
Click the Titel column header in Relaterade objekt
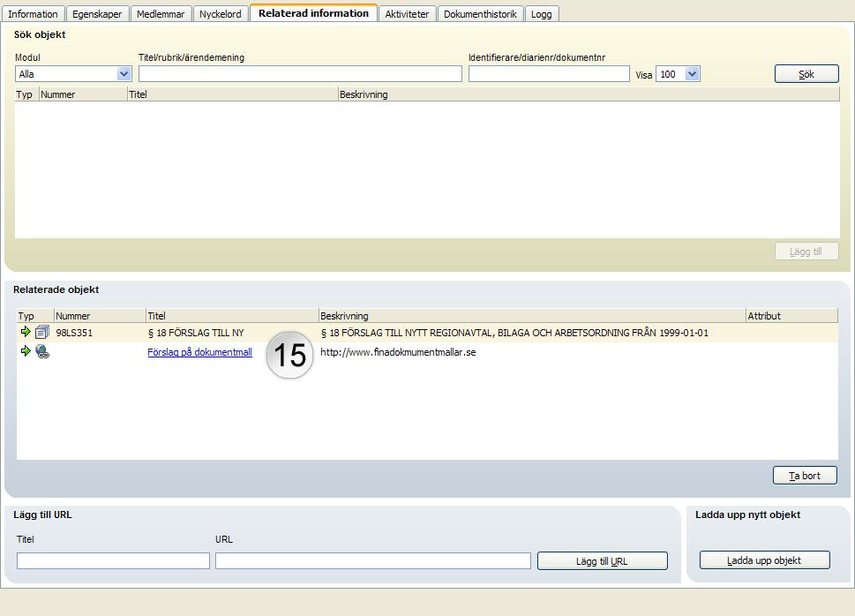tap(232, 316)
